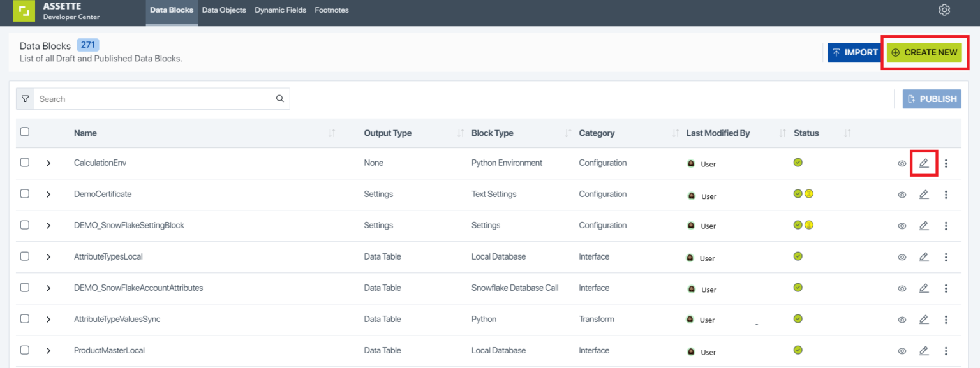Sort by the Output Type column arrows
This screenshot has height=368, width=980.
(461, 133)
